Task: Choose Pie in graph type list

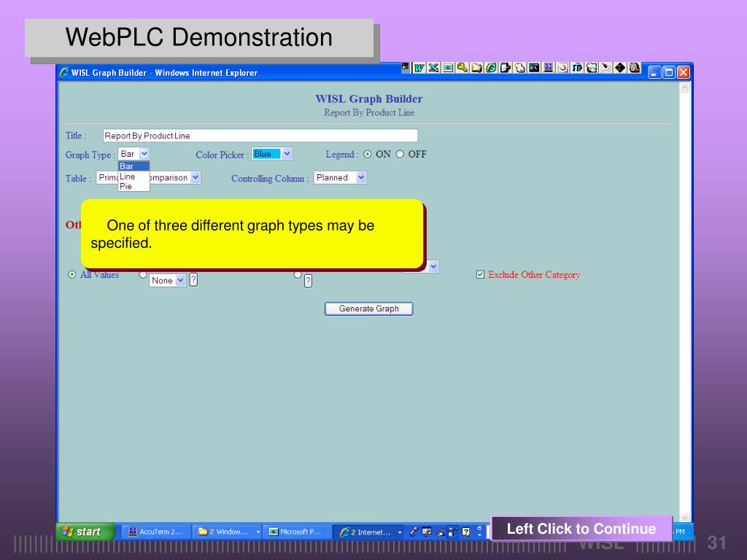Action: tap(134, 186)
